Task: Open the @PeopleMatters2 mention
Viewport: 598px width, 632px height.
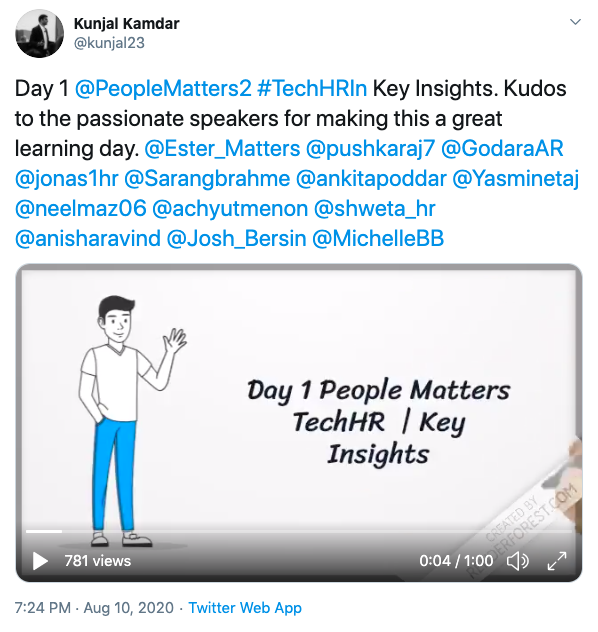Action: (x=163, y=88)
